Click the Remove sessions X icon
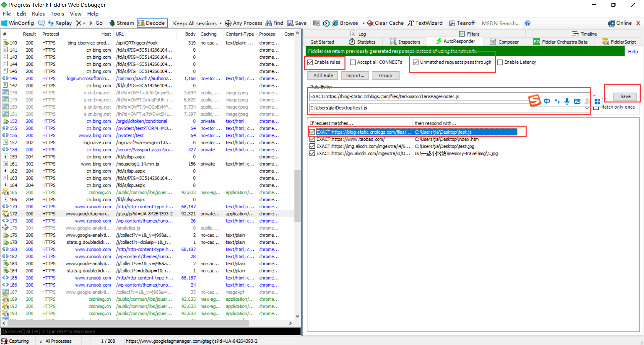This screenshot has height=345, width=644. point(78,23)
